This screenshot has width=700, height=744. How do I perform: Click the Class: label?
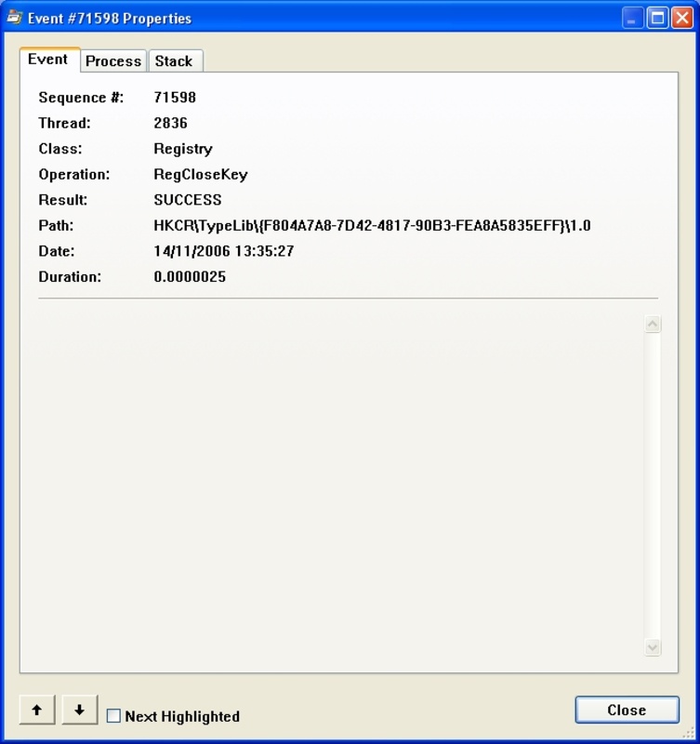pyautogui.click(x=60, y=149)
